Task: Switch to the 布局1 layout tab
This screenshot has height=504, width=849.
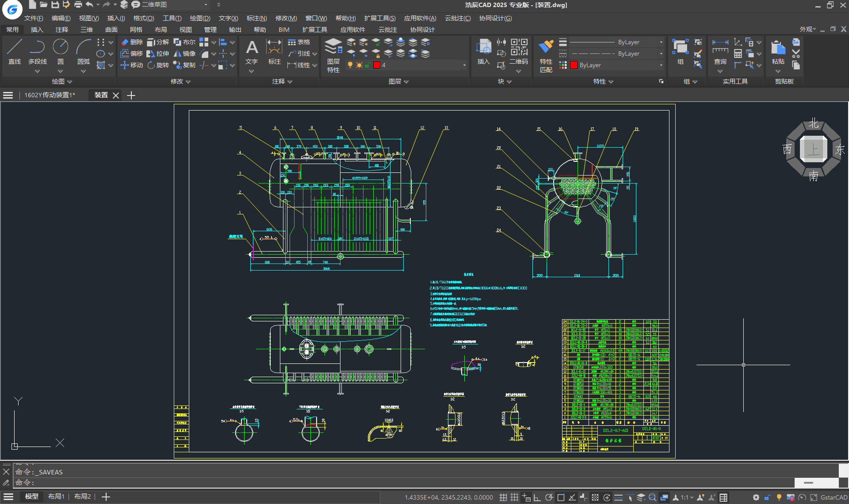Action: (56, 496)
